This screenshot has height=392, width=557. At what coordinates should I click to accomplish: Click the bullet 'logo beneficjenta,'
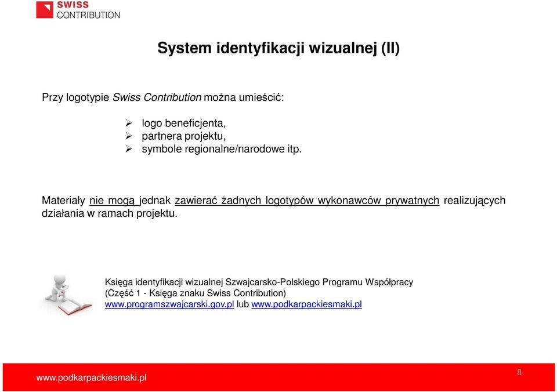point(184,123)
